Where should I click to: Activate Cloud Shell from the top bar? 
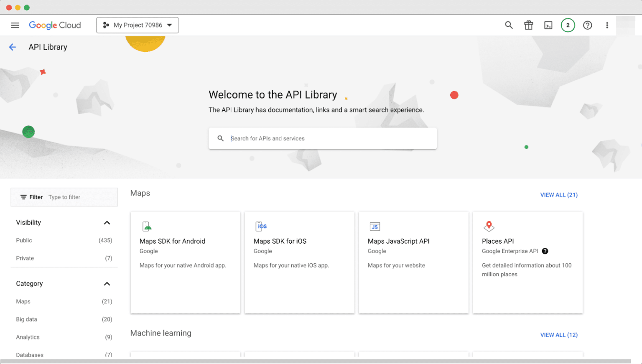coord(548,25)
